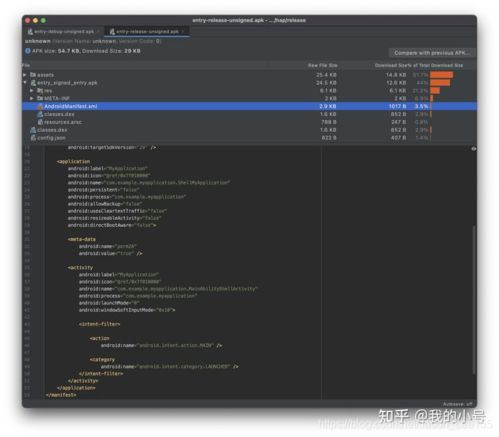Expand the res folder arrow
This screenshot has height=437, width=499.
[x=32, y=90]
